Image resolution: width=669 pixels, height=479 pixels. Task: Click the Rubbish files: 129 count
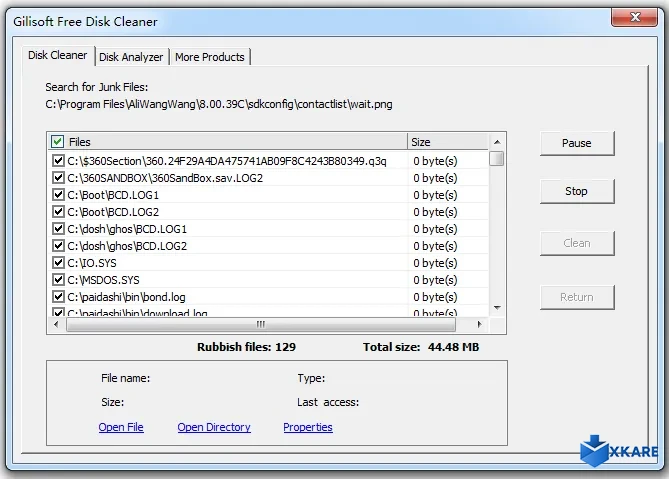click(x=246, y=347)
